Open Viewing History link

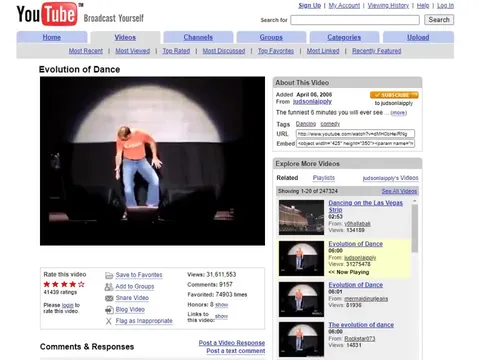[388, 6]
